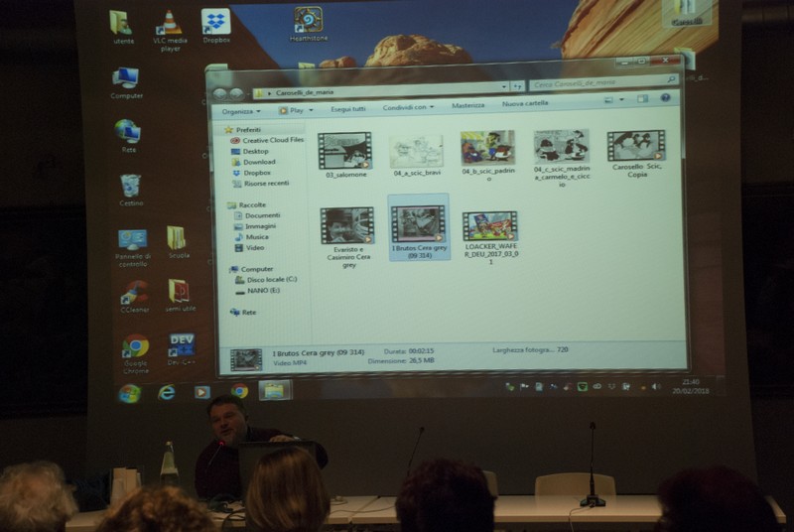The width and height of the screenshot is (794, 532).
Task: Select NANO (E:) drive in sidebar
Action: point(258,291)
